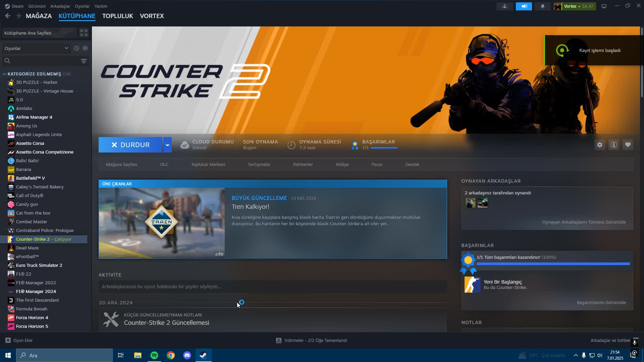The height and width of the screenshot is (362, 644).
Task: Click the game info icon
Action: coord(613,145)
